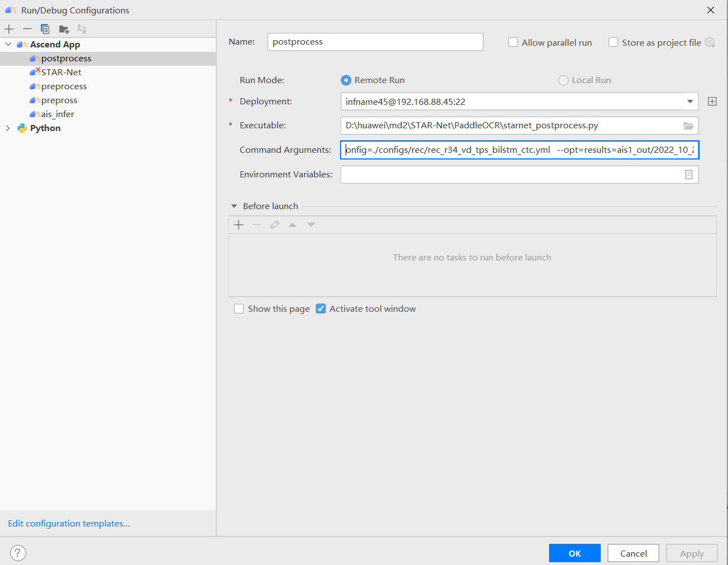Screen dimensions: 728x565
Task: Click the OK button
Action: pyautogui.click(x=574, y=553)
